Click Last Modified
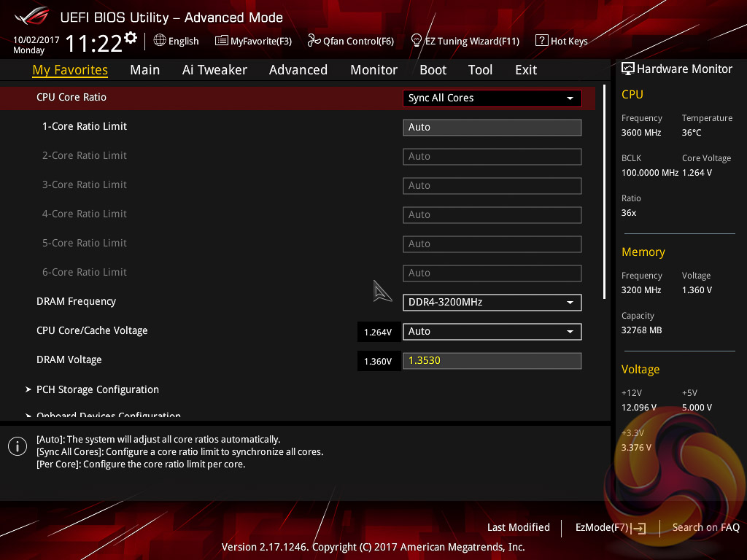Viewport: 747px width, 560px height. (x=519, y=527)
